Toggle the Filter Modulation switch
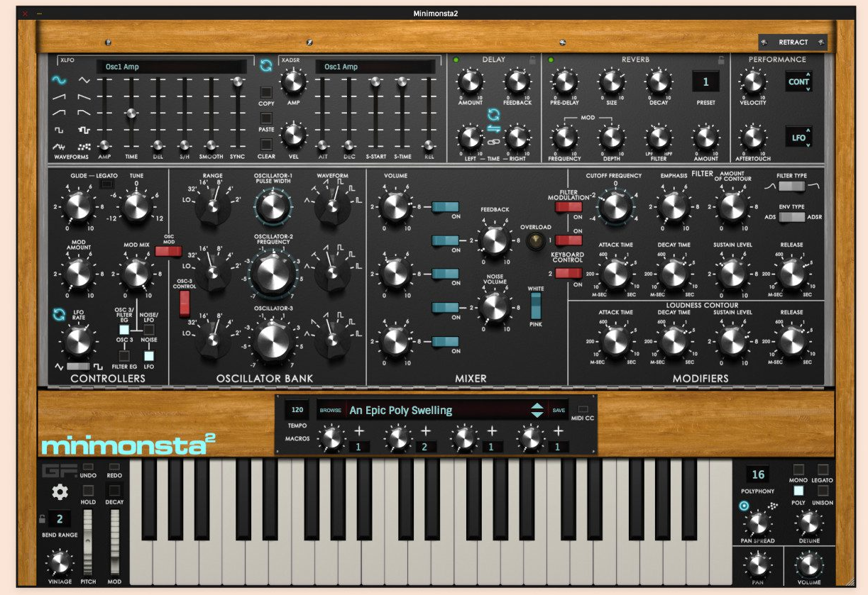The image size is (868, 595). click(x=569, y=206)
